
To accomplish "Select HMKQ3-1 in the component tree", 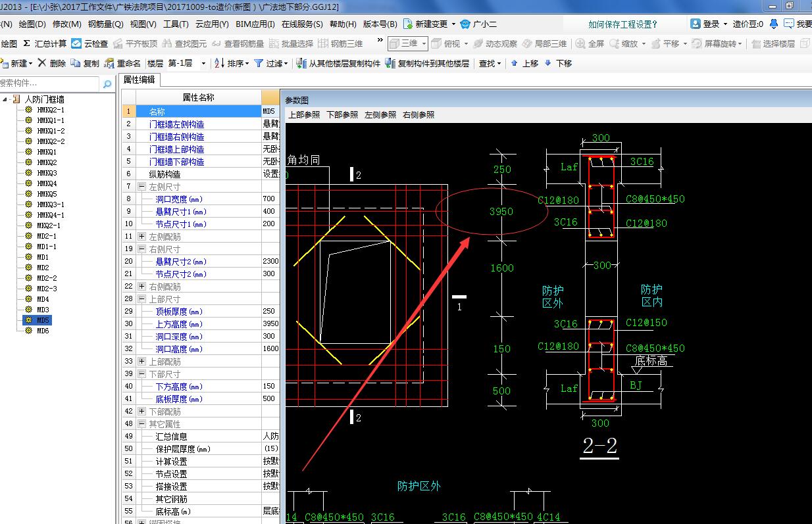I will pos(51,204).
